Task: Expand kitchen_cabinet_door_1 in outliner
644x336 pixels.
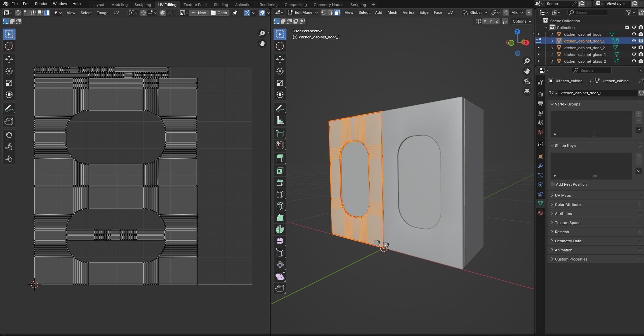Action: tap(552, 41)
